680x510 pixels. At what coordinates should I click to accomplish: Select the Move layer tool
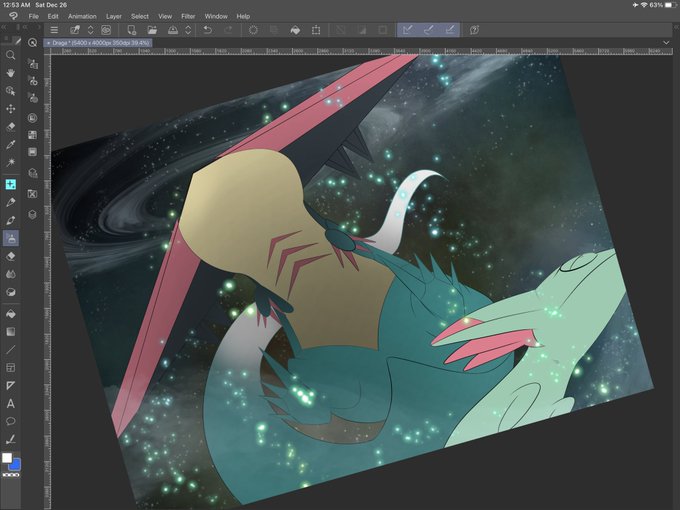tap(10, 108)
